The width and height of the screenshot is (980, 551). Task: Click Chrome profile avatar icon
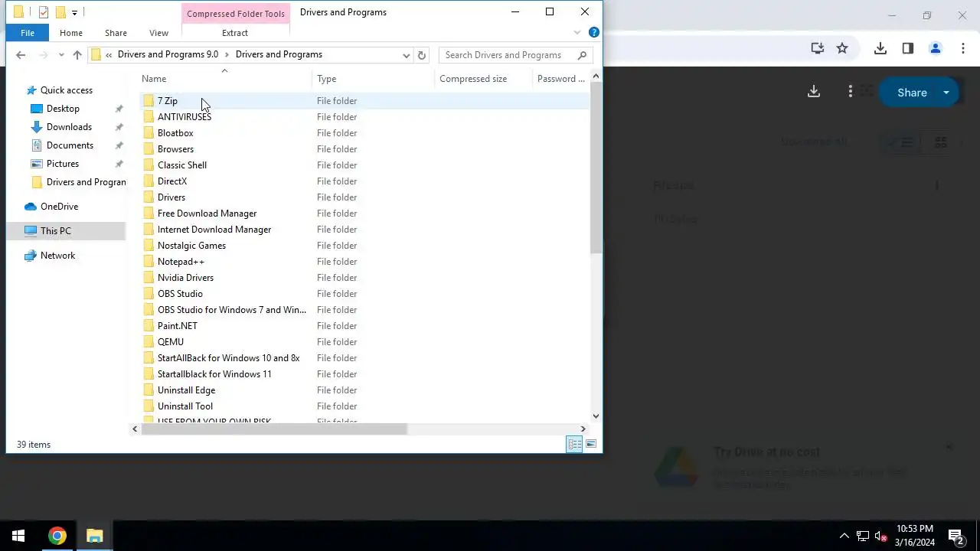tap(935, 48)
